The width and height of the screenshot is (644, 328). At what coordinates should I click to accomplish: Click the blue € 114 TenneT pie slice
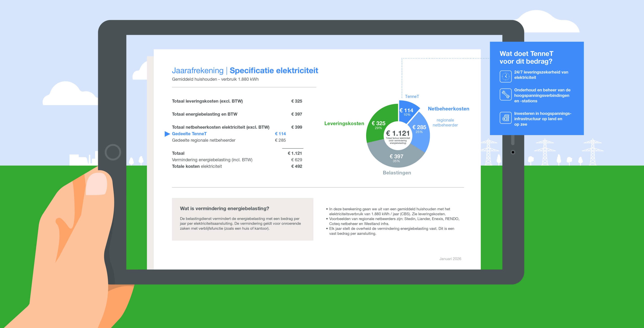click(406, 111)
